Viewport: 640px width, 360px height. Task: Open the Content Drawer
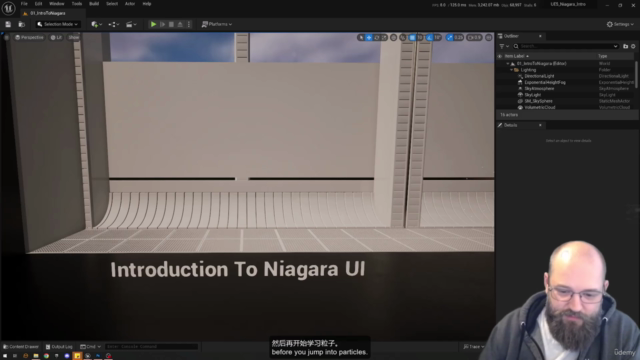click(21, 347)
